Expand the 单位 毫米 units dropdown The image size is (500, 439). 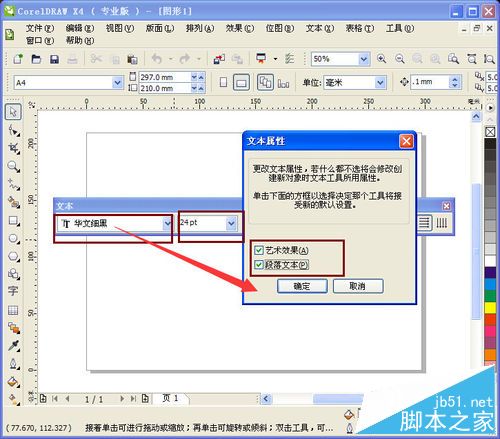point(380,82)
